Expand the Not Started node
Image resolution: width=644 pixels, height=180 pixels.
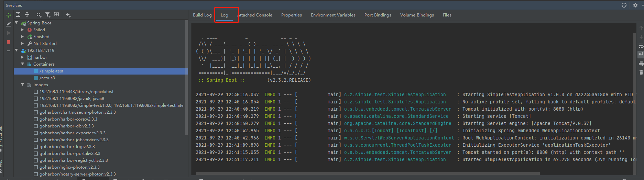[22, 44]
